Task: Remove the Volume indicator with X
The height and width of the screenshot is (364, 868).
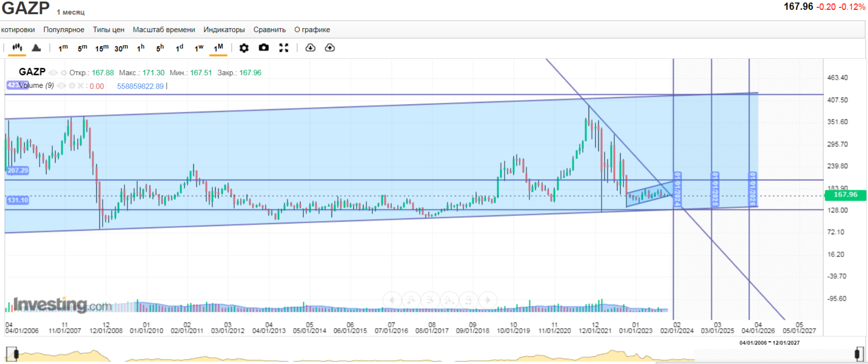Action: pos(80,86)
